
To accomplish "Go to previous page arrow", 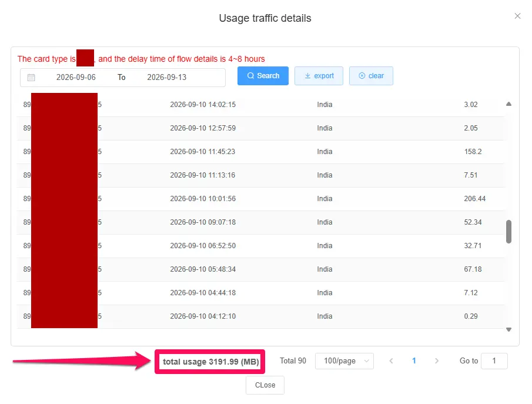I will pos(391,361).
